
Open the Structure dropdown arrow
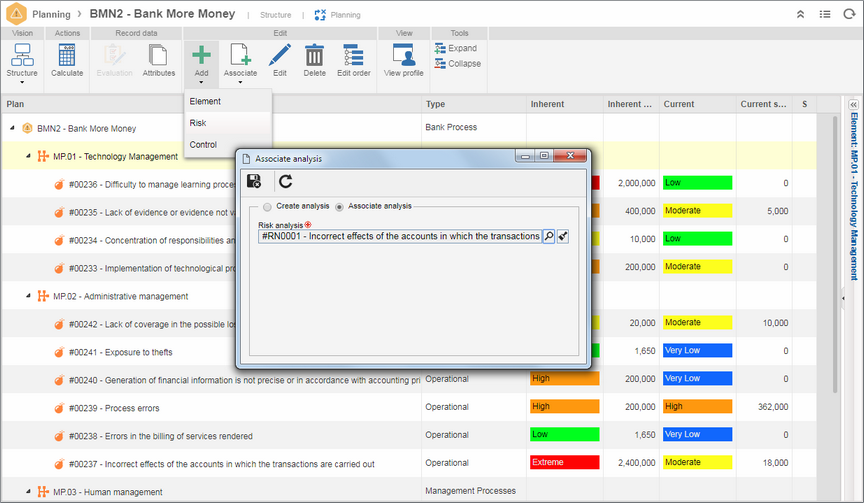pos(22,82)
